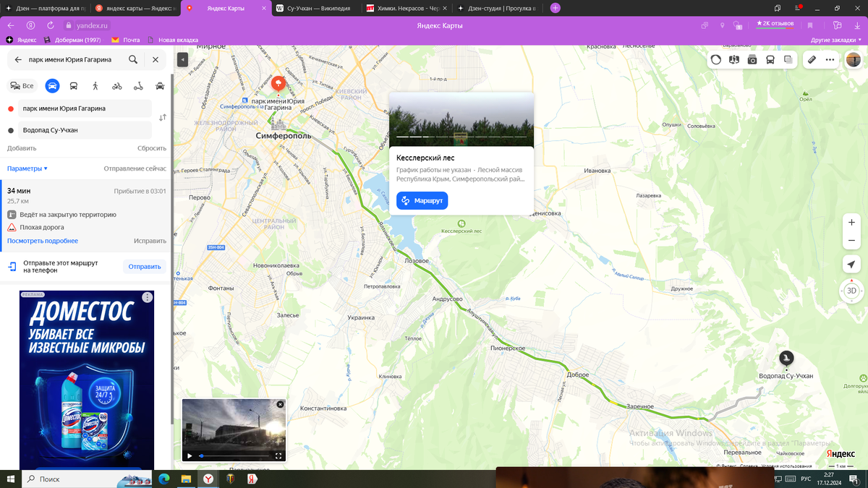
Task: Open a new browser tab with plus
Action: click(555, 8)
